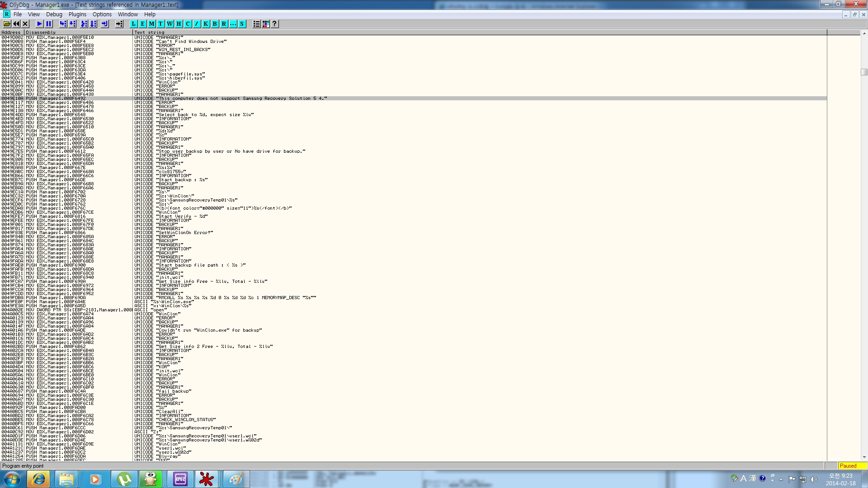Click the vertical scrollbar thumb
The width and height of the screenshot is (868, 488).
point(864,72)
